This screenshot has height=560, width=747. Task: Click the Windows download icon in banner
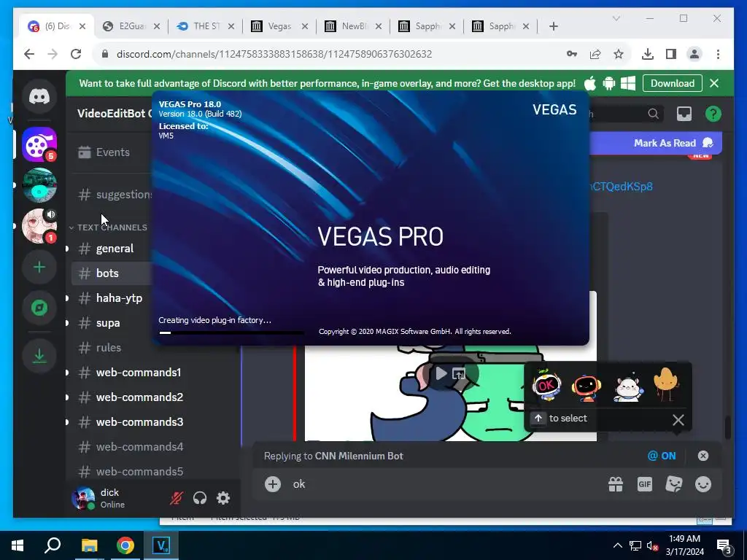[628, 83]
